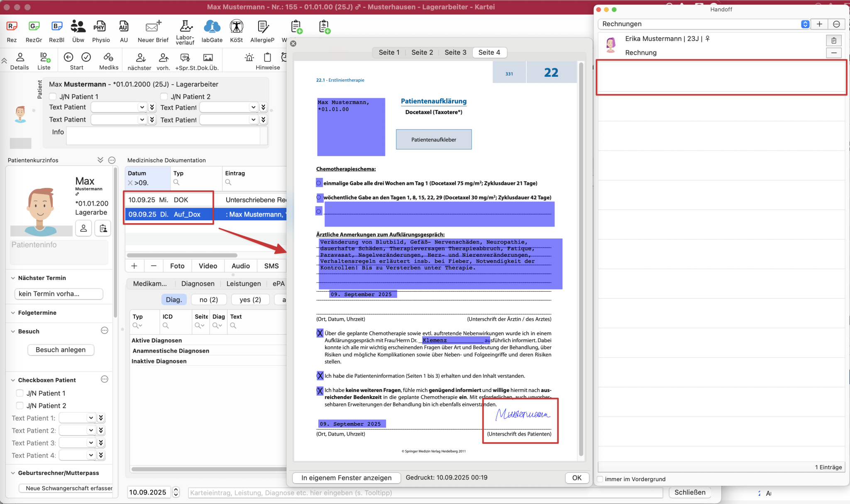The width and height of the screenshot is (850, 504).
Task: Open patient clipboard button under Max photo
Action: (x=103, y=228)
